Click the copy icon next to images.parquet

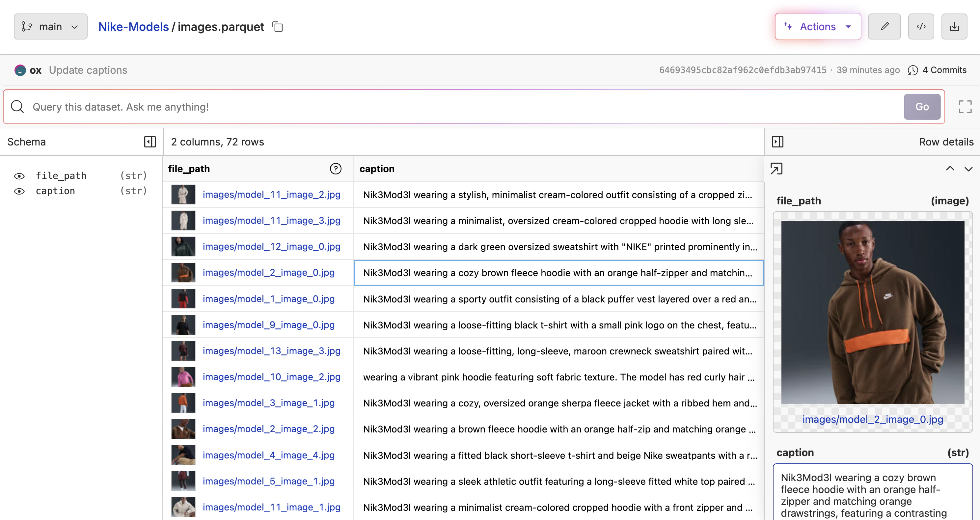point(278,27)
